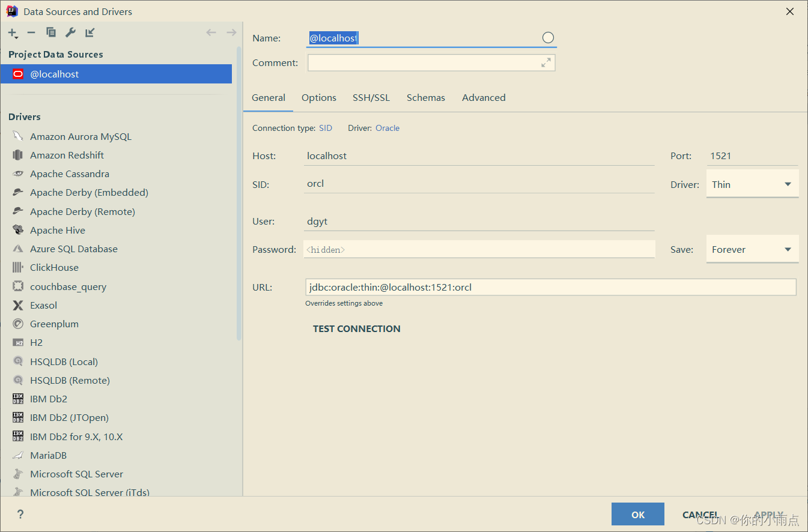Click the help question mark icon
This screenshot has width=808, height=532.
[x=20, y=515]
